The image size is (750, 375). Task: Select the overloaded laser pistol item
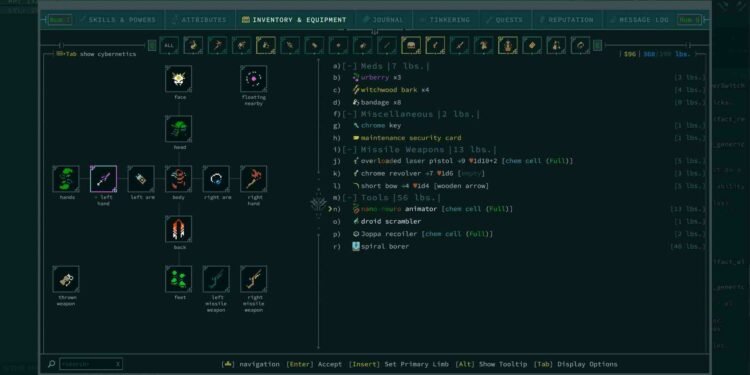point(519,161)
